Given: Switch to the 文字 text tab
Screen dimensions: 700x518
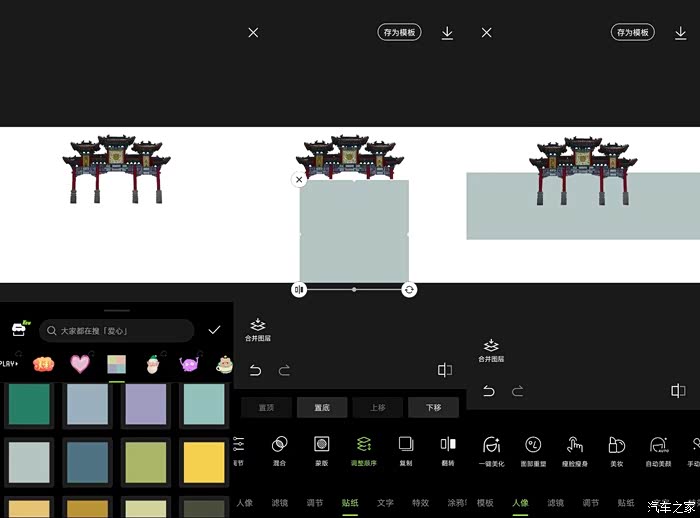Looking at the screenshot, I should [x=385, y=503].
